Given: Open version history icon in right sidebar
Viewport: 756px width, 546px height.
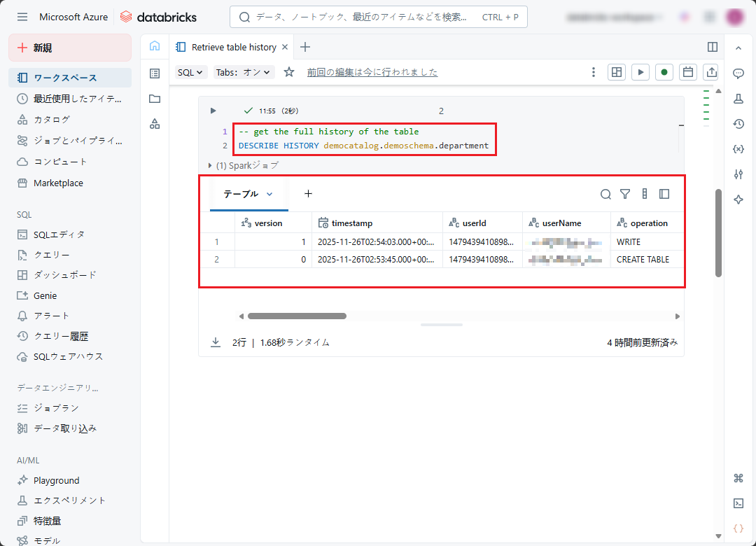Looking at the screenshot, I should tap(738, 124).
